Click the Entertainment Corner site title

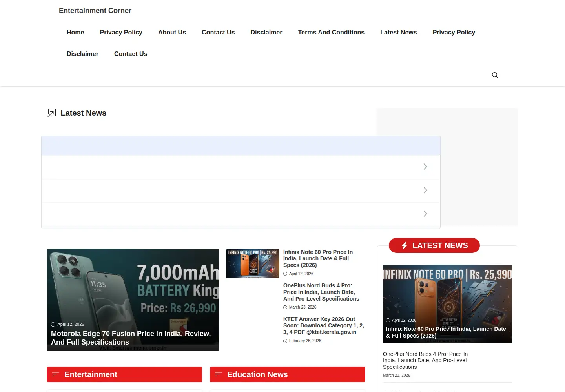click(x=95, y=11)
